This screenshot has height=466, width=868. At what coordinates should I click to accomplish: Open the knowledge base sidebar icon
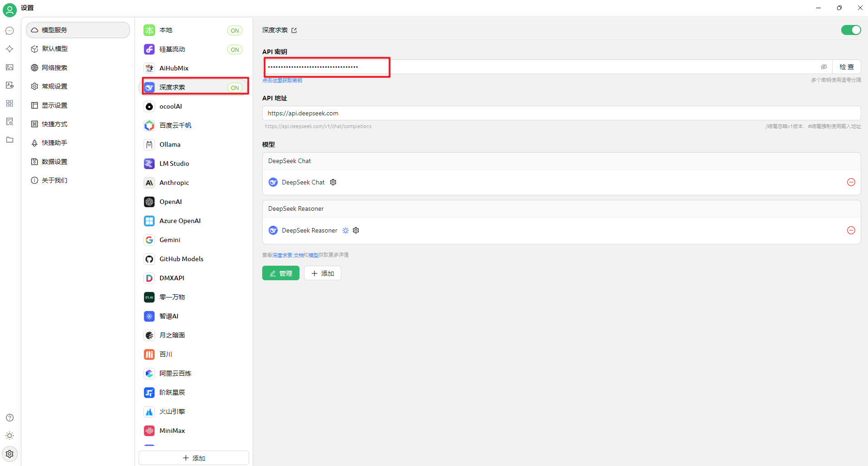(x=10, y=122)
